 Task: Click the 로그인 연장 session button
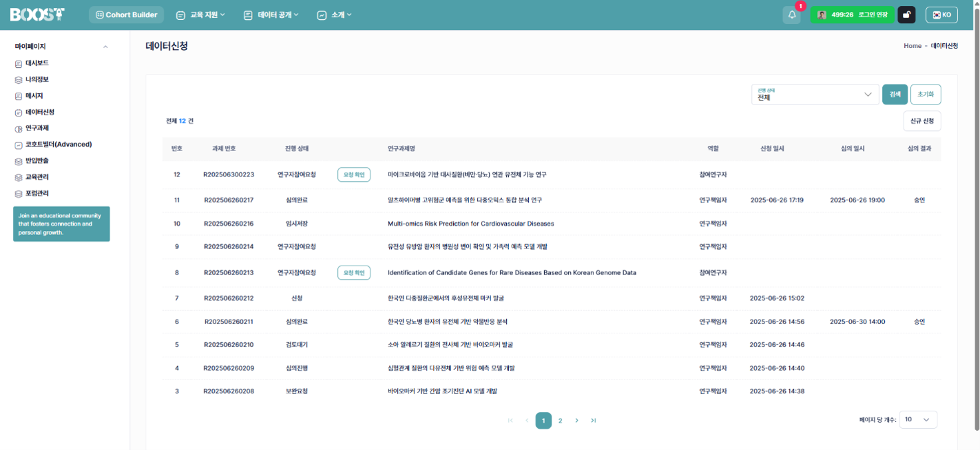coord(873,15)
